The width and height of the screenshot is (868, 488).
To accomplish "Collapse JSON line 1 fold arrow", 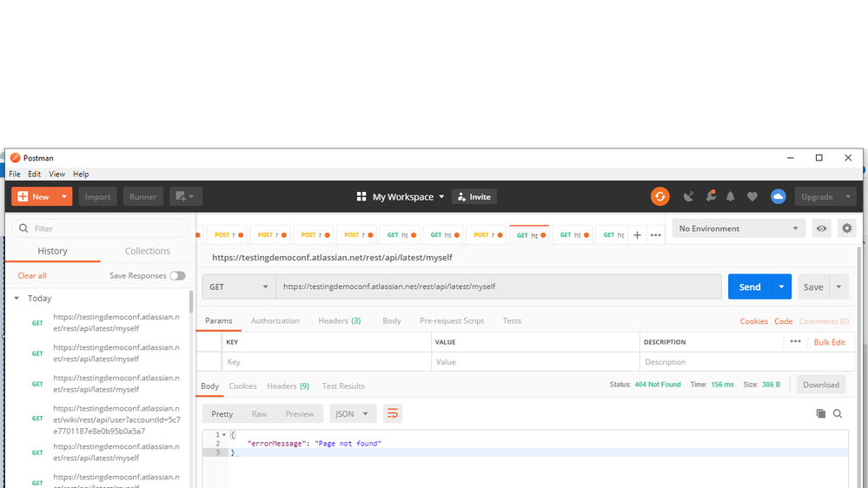I will tap(223, 435).
